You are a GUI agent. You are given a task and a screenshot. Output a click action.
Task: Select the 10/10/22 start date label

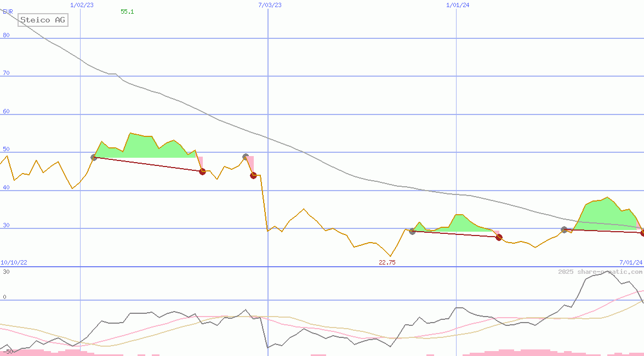14,262
